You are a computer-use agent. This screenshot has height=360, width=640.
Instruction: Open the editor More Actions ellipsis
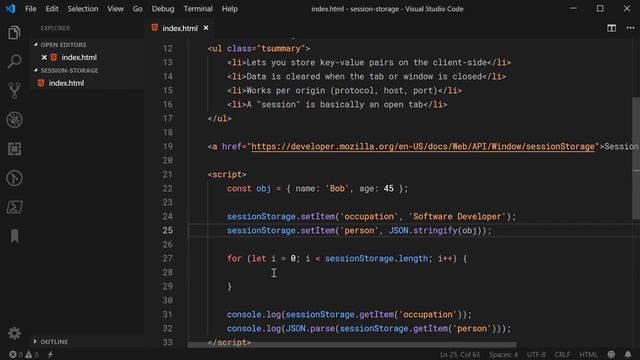630,28
